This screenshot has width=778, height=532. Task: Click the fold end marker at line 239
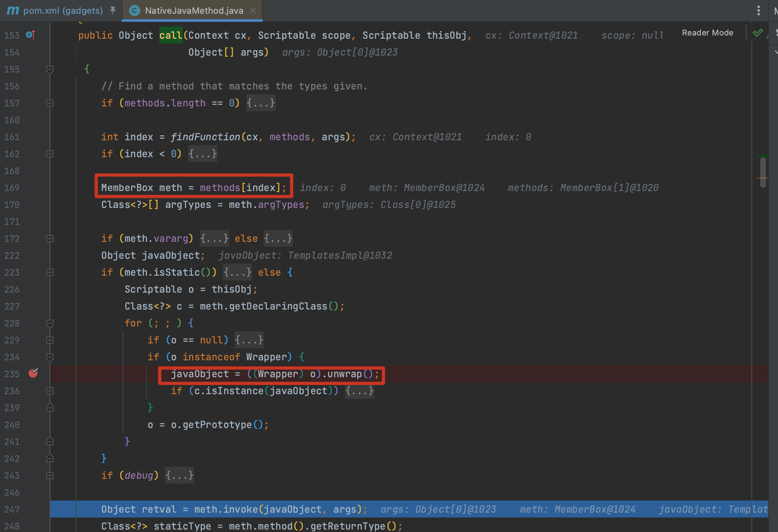pos(50,407)
